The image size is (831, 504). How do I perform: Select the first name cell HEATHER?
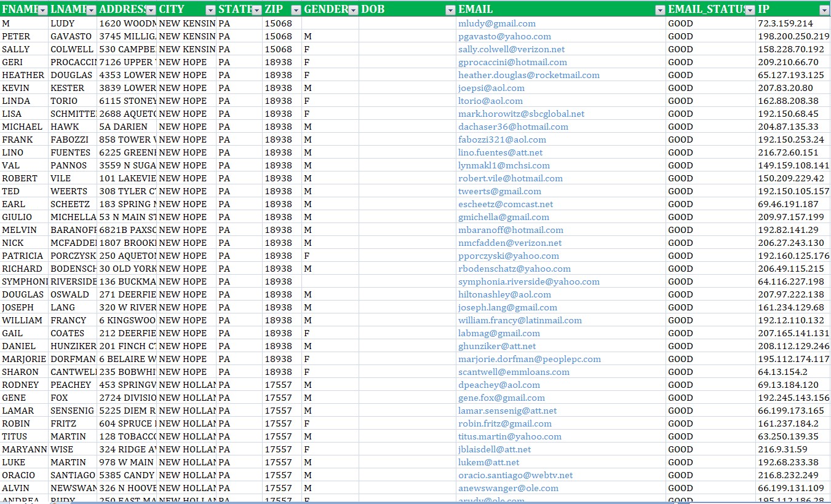coord(24,75)
